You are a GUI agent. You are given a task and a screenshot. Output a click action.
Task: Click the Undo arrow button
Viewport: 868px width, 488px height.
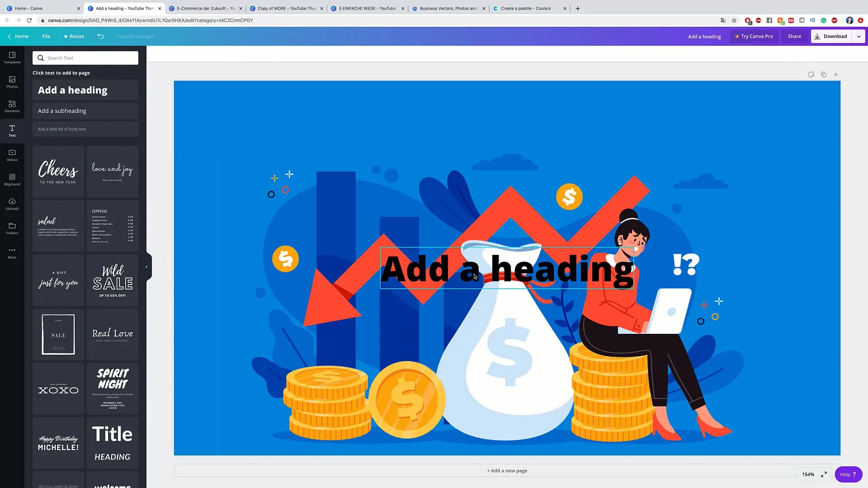pos(100,36)
